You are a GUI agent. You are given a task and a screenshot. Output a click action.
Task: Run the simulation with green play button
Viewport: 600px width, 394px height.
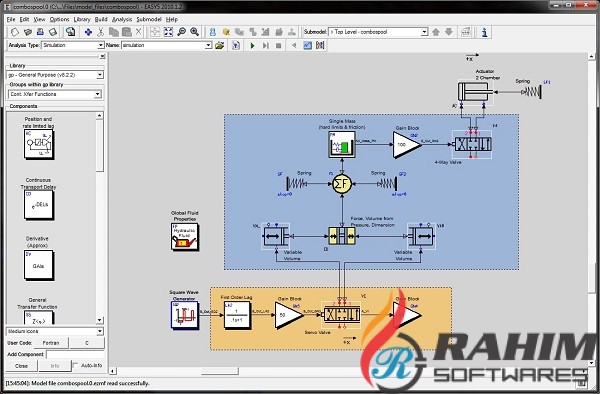[252, 46]
